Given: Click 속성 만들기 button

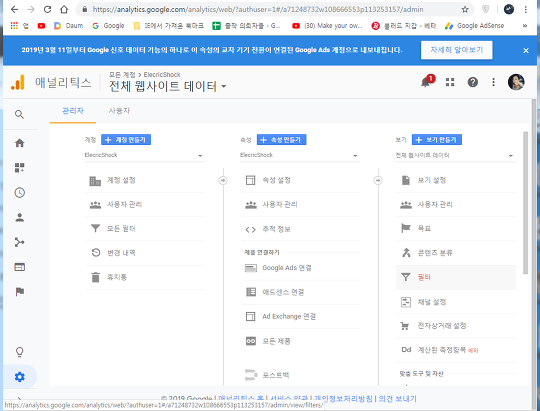Looking at the screenshot, I should [x=281, y=140].
